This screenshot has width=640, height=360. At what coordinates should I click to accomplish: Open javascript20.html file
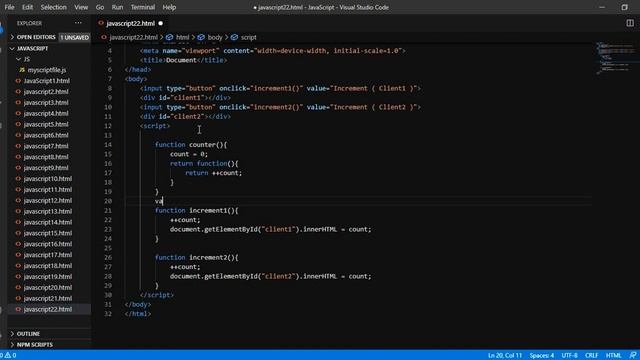pyautogui.click(x=47, y=288)
